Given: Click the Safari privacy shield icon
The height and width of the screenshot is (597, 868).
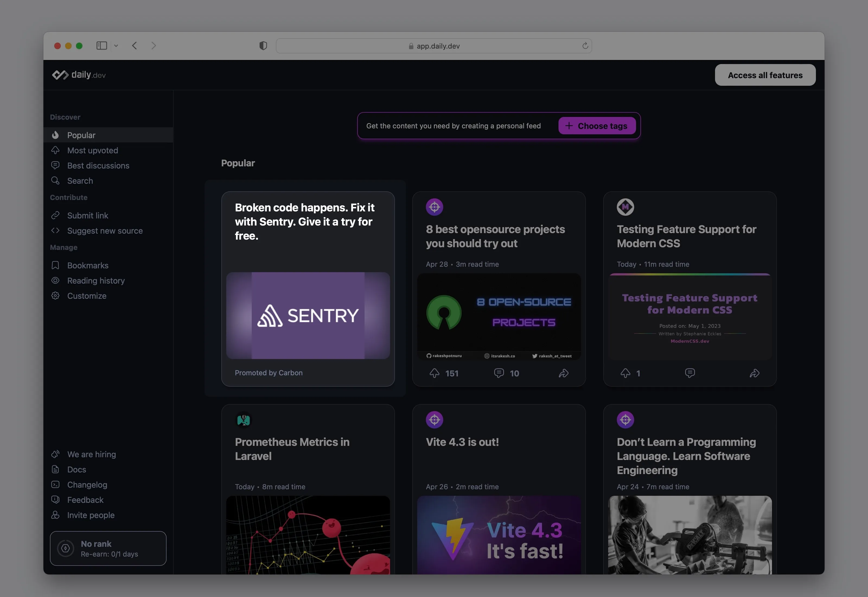Looking at the screenshot, I should [x=263, y=46].
